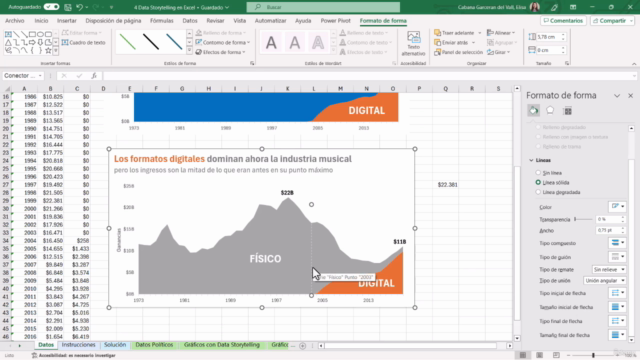Click the save icon in title bar
The width and height of the screenshot is (640, 360).
click(68, 7)
